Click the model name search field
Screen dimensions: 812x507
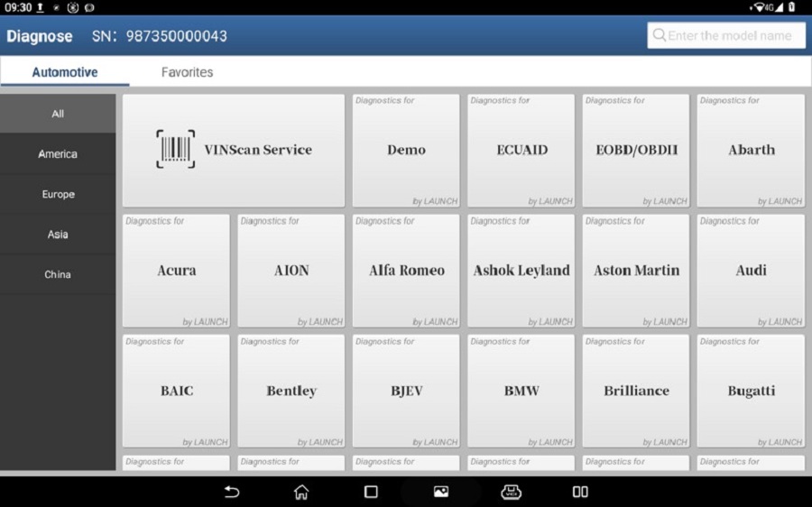(x=726, y=35)
